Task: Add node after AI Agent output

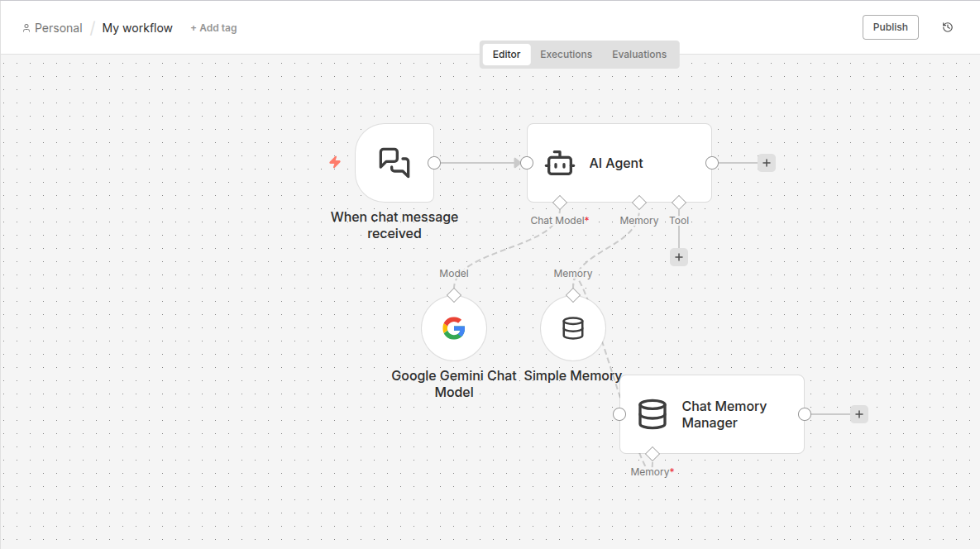Action: pyautogui.click(x=767, y=163)
